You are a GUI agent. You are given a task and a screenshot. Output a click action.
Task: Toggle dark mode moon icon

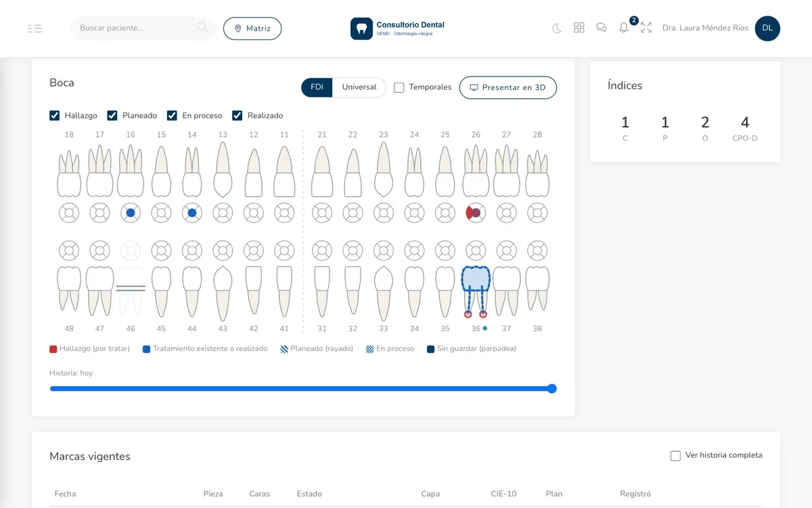tap(557, 28)
